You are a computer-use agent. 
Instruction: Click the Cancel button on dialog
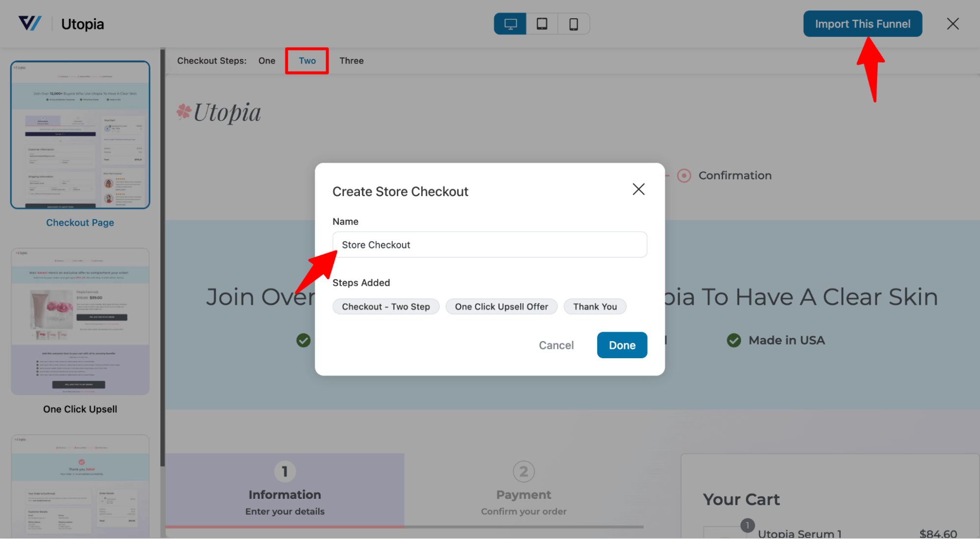pyautogui.click(x=556, y=345)
